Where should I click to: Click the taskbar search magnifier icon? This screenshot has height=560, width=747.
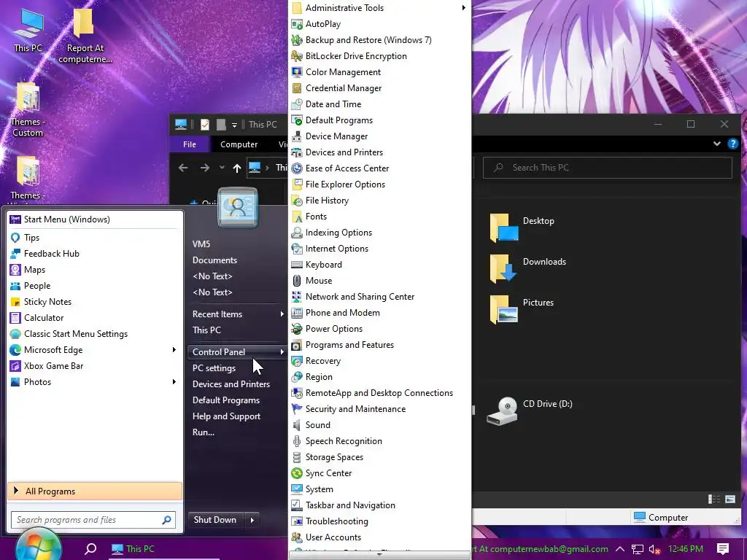tap(90, 549)
